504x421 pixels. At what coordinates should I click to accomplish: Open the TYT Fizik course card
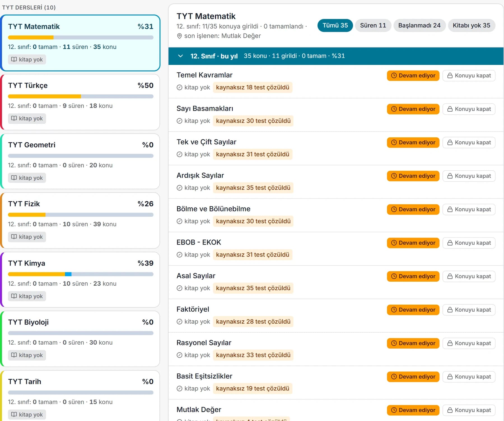(80, 220)
